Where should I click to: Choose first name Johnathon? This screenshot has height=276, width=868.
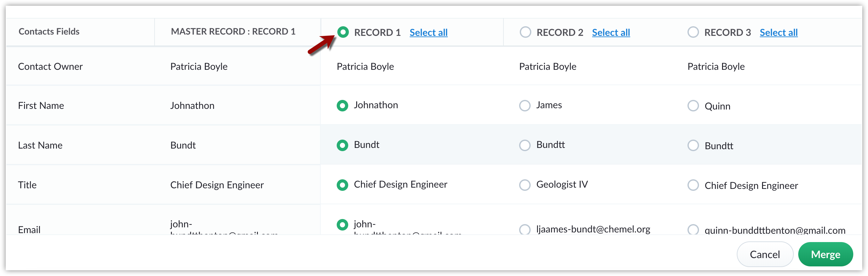pos(342,106)
